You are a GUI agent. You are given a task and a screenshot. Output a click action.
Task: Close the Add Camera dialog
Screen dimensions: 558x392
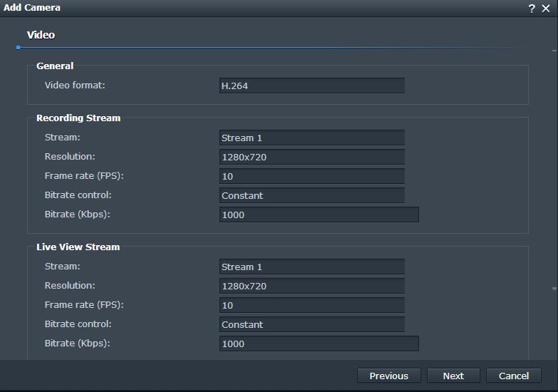[546, 8]
